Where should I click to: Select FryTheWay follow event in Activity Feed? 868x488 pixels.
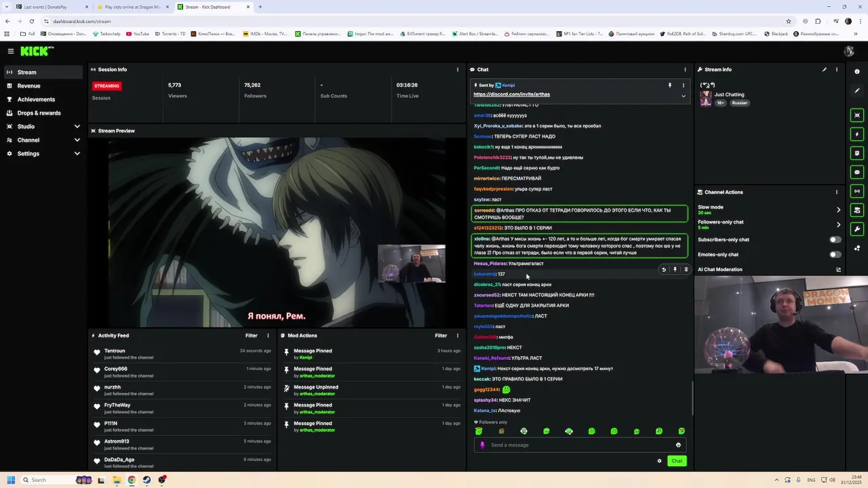click(183, 408)
